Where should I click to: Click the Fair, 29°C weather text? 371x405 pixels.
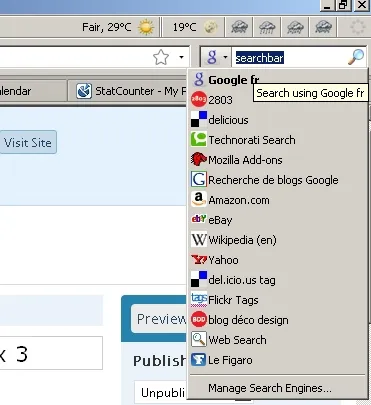pos(107,27)
